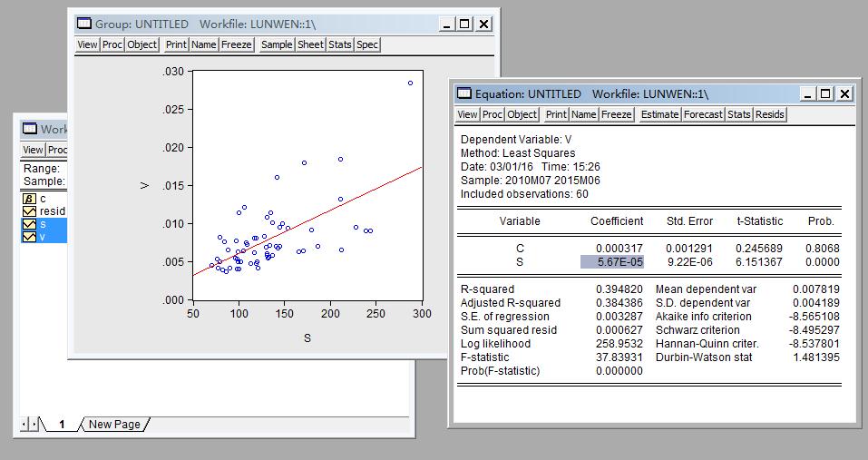
Task: Select the series v icon in workfile
Action: pyautogui.click(x=29, y=237)
